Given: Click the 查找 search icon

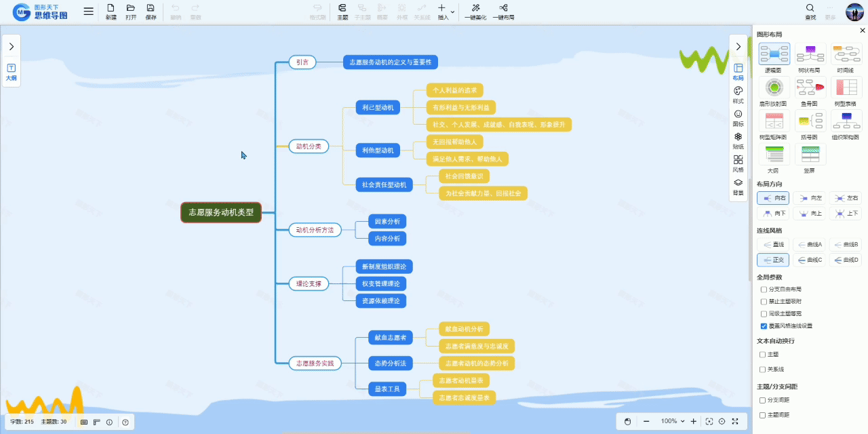Looking at the screenshot, I should click(x=810, y=9).
